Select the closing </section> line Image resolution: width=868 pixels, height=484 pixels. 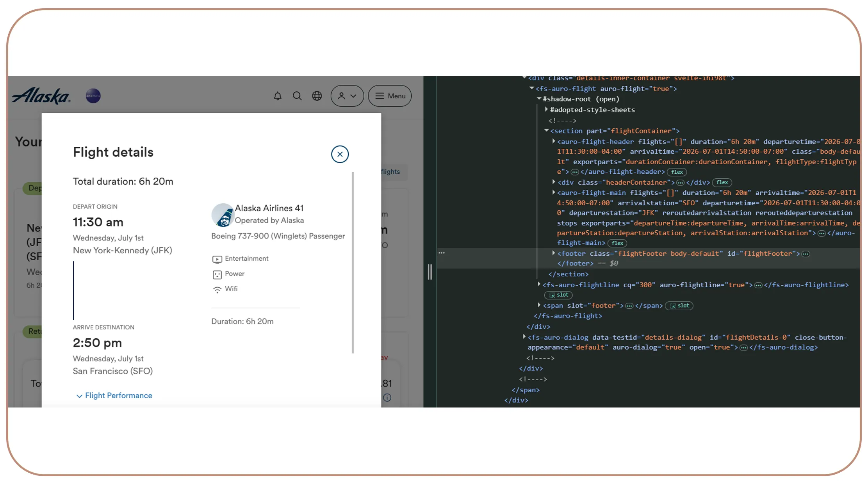[568, 274]
